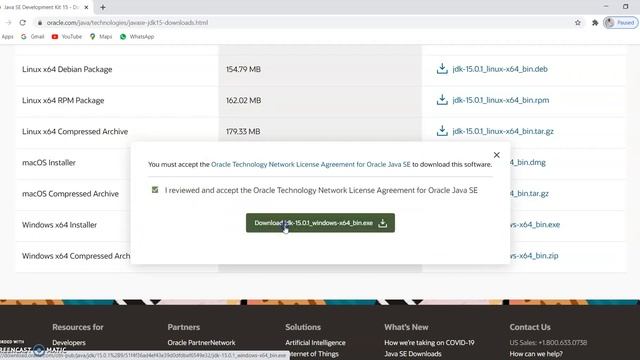Open the YouTube bookmark
Viewport: 640px width, 360px height.
[x=67, y=36]
